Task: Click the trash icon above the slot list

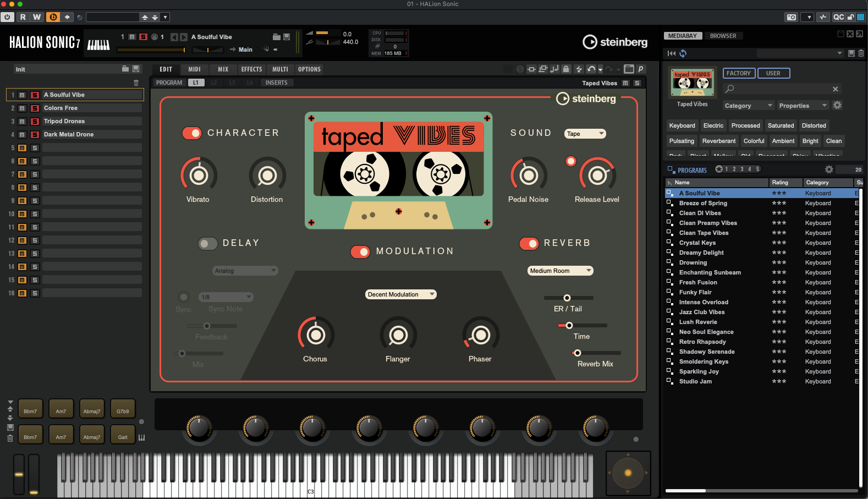Action: [x=136, y=83]
